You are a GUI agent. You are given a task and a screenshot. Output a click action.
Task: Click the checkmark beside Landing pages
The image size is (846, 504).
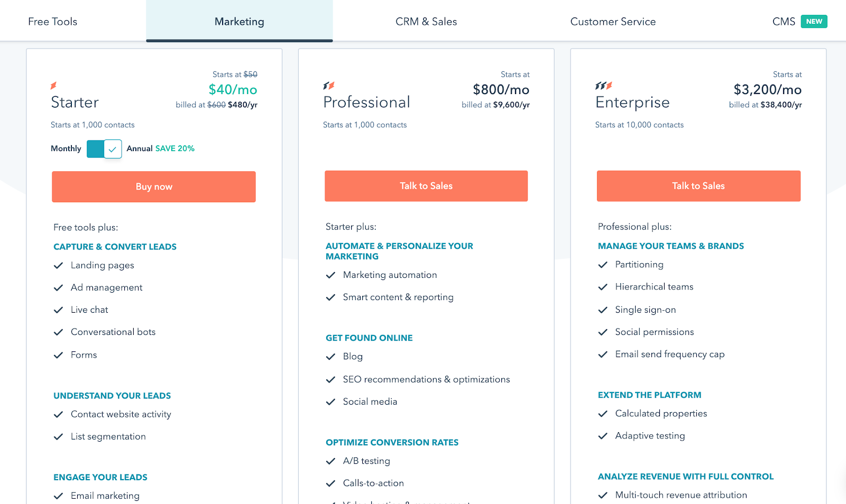point(58,266)
